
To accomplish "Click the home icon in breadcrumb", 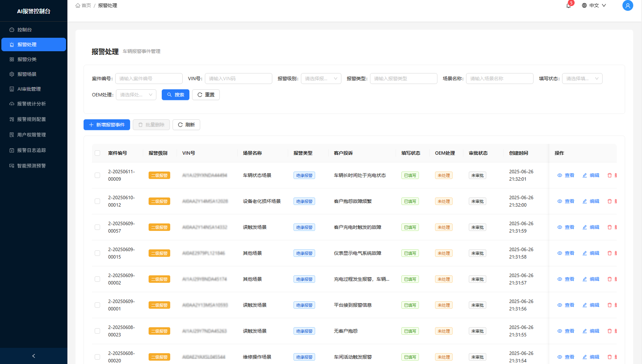I will click(x=78, y=6).
